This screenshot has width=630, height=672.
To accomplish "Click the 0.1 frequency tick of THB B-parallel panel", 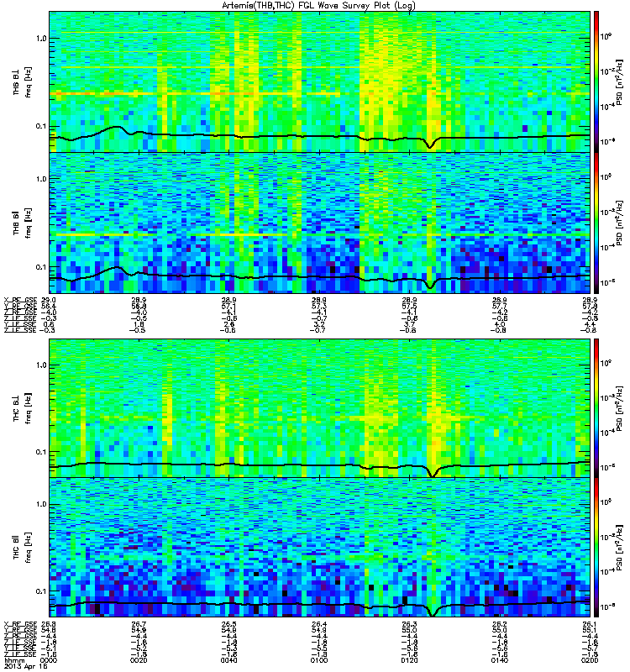I will coord(40,266).
